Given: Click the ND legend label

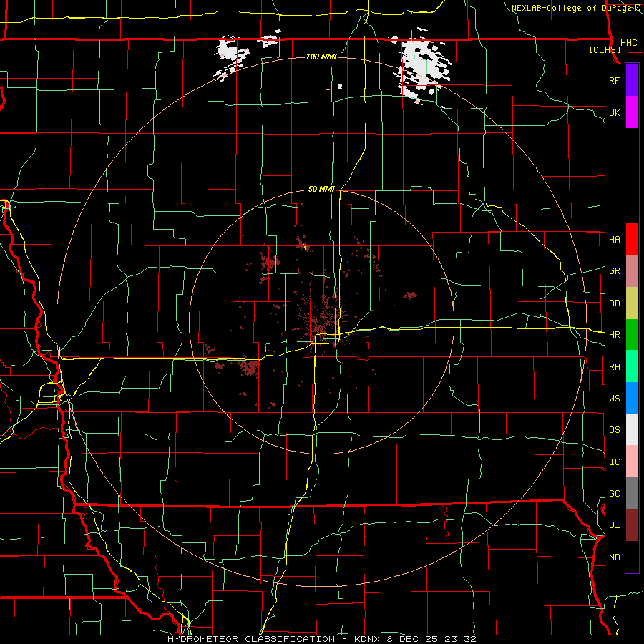Looking at the screenshot, I should coord(614,557).
